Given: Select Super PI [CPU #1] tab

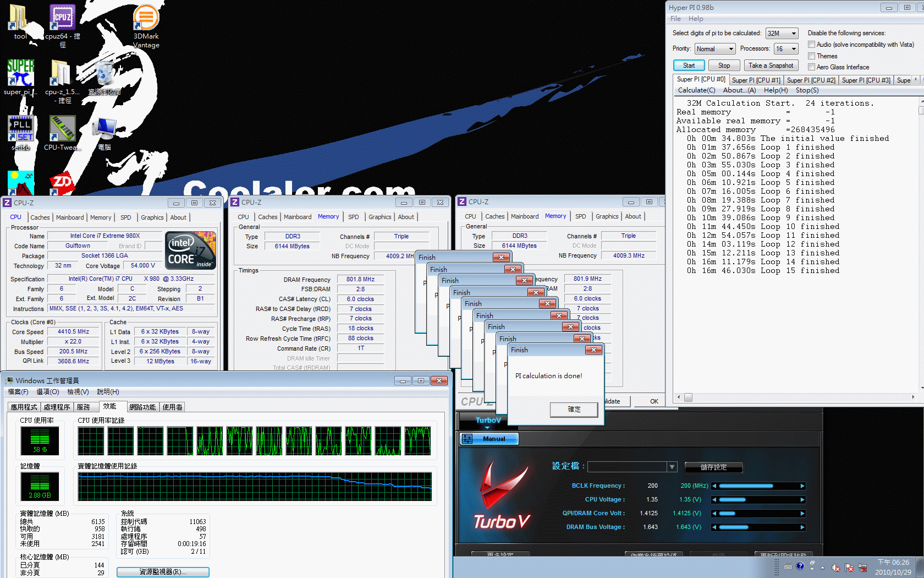Looking at the screenshot, I should pyautogui.click(x=756, y=80).
